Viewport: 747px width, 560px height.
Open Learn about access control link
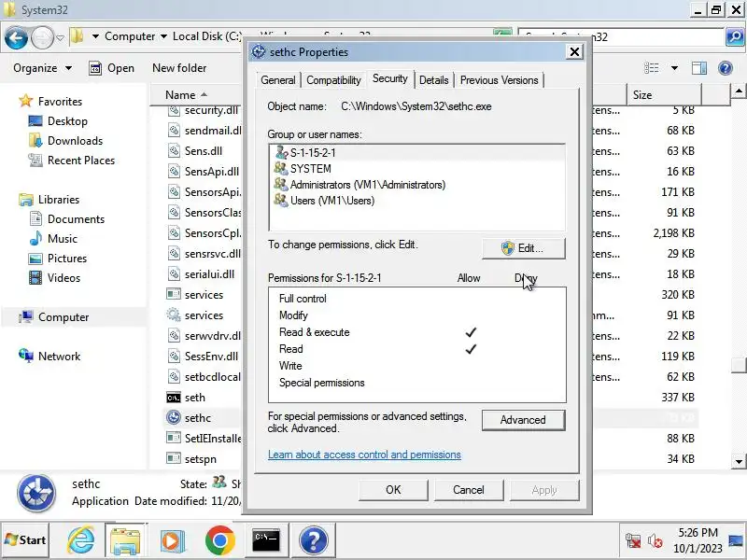pyautogui.click(x=364, y=455)
